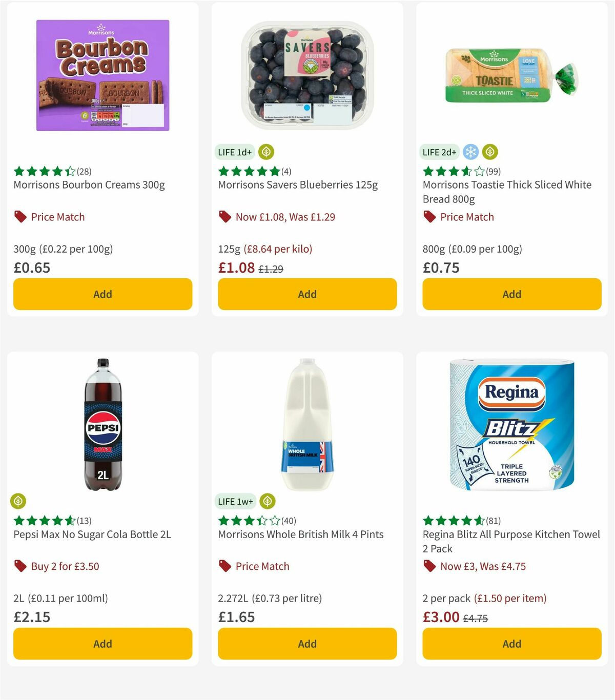Click the struck-through £4.75 old price
This screenshot has width=615, height=700.
coord(476,617)
